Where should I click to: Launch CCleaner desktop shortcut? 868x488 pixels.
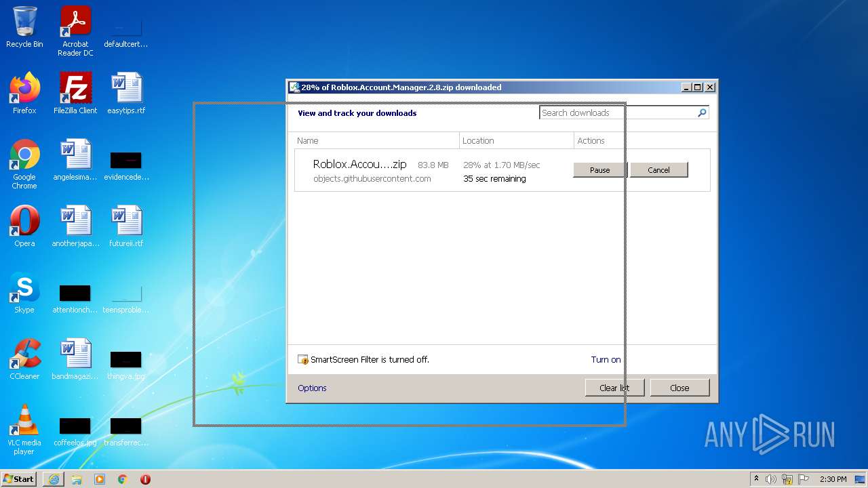[x=24, y=359]
